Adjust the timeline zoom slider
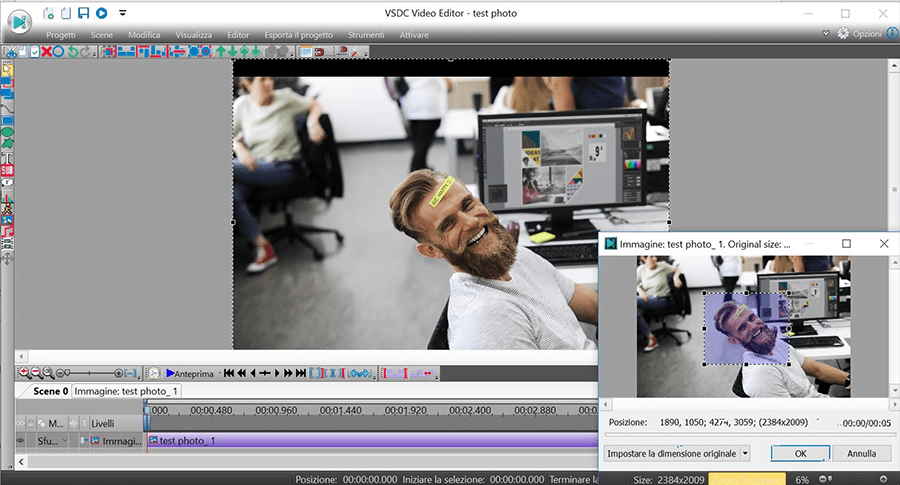Screen dimensions: 900x485 pos(89,373)
